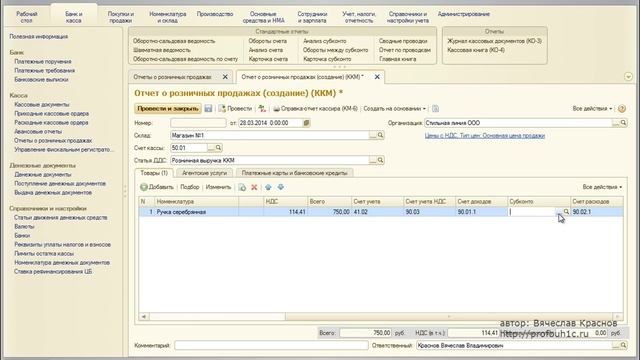Image resolution: width=640 pixels, height=360 pixels.
Task: Expand the Создать на основании dropdown
Action: (395, 109)
